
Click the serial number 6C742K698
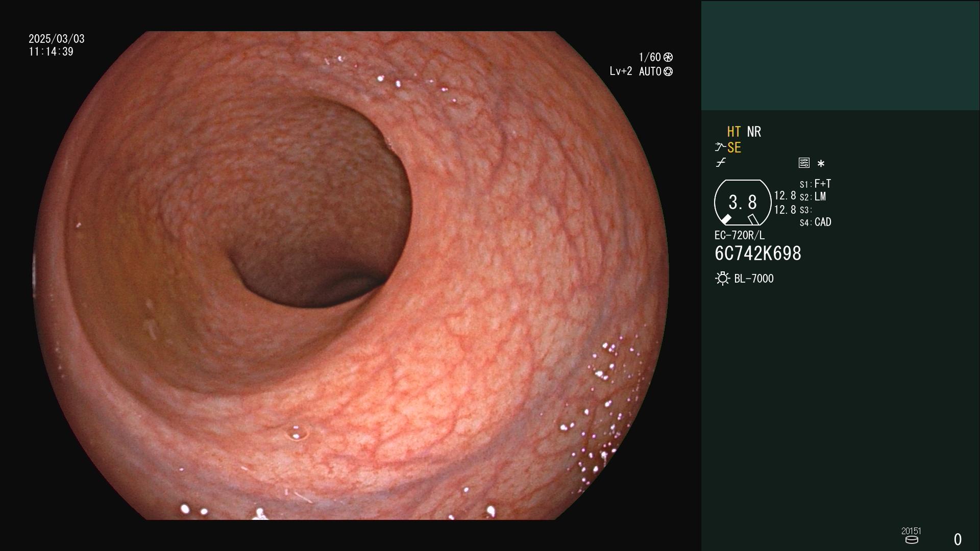(x=758, y=254)
